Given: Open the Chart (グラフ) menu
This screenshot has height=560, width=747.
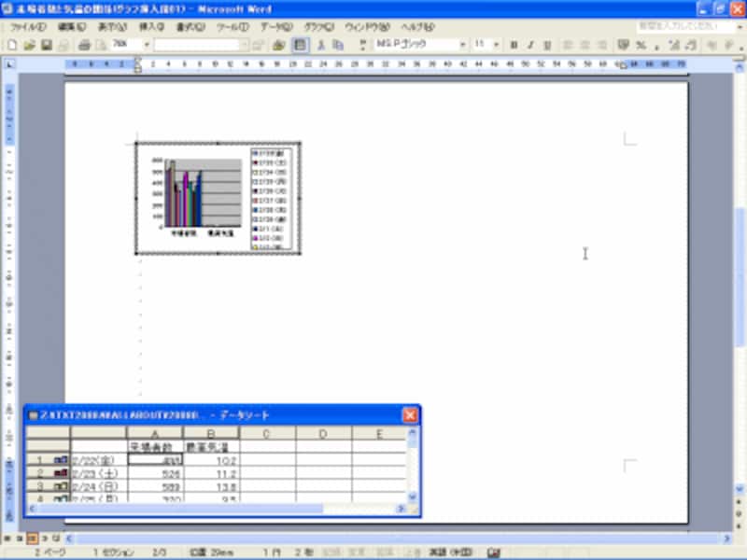Looking at the screenshot, I should coord(318,27).
